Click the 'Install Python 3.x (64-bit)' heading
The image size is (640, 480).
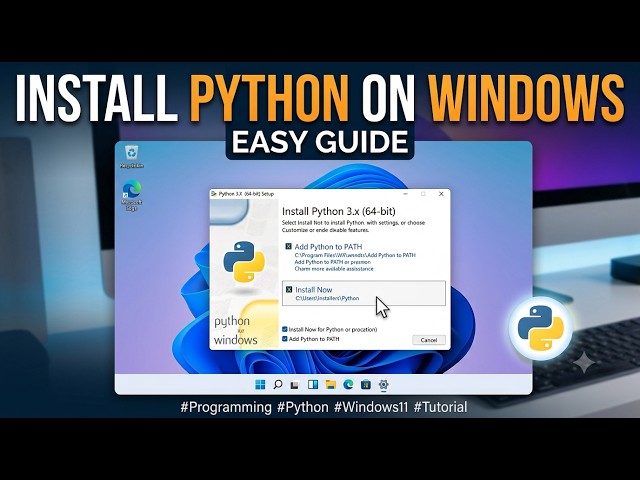[x=339, y=211]
